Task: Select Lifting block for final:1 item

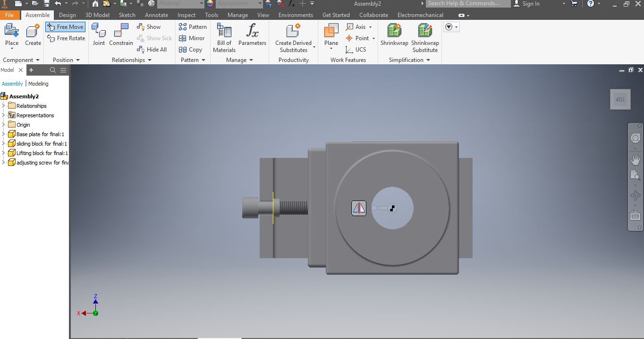Action: (38, 153)
